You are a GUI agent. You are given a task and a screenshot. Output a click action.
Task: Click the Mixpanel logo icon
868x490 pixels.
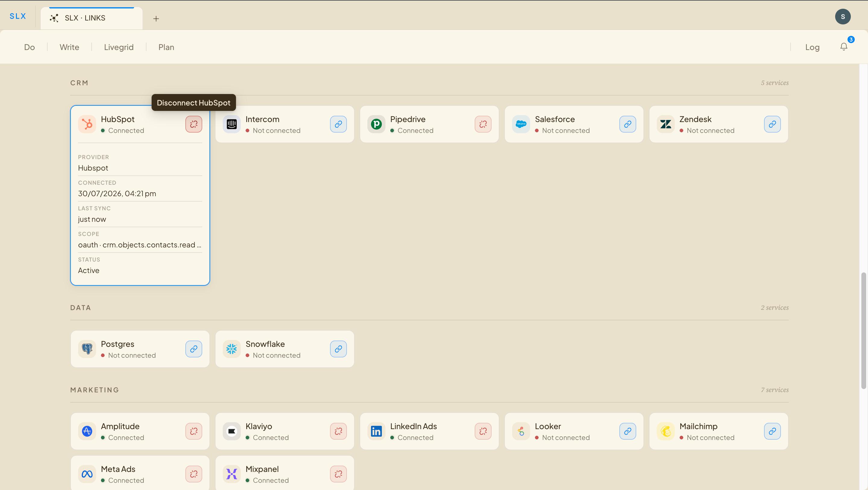232,474
